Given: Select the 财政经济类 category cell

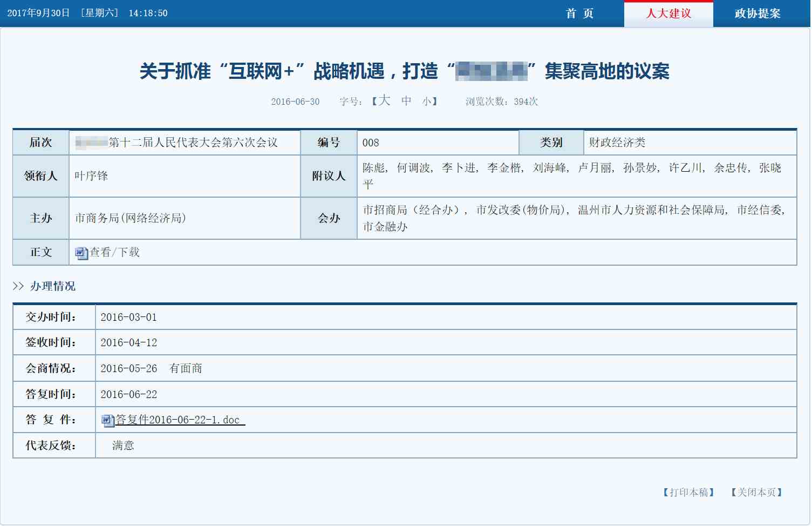Looking at the screenshot, I should 617,143.
